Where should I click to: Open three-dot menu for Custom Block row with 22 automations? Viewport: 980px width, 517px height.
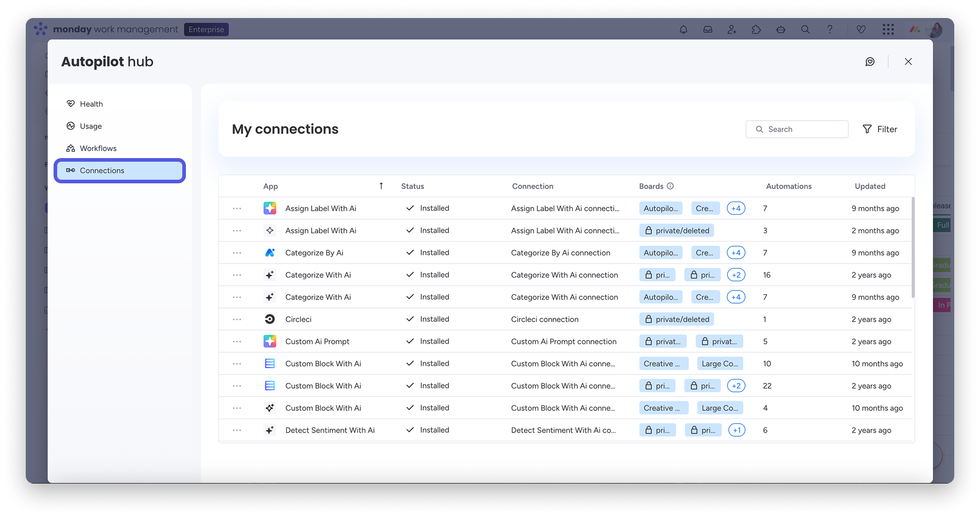(237, 386)
